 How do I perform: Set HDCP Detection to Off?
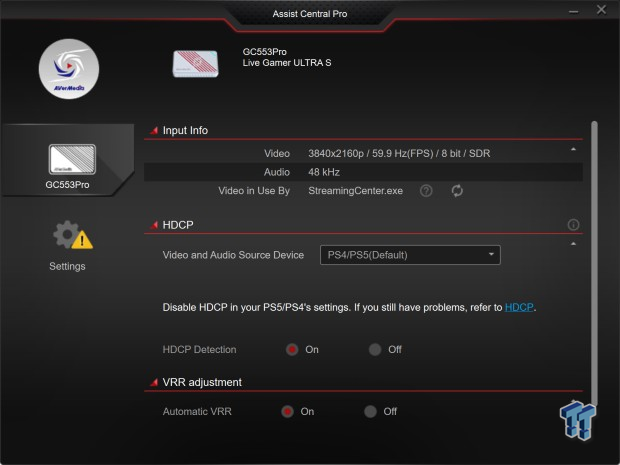point(375,350)
